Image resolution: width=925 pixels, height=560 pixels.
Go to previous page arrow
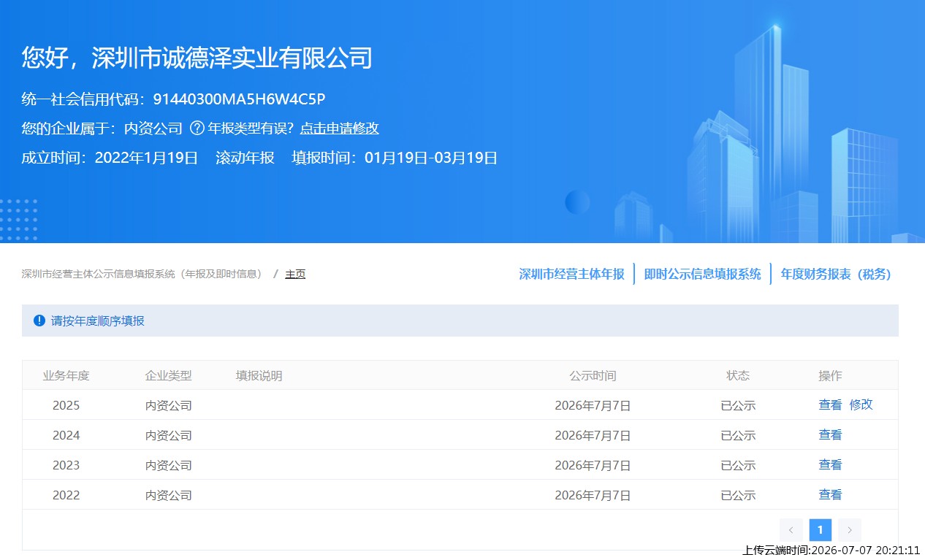[x=791, y=530]
